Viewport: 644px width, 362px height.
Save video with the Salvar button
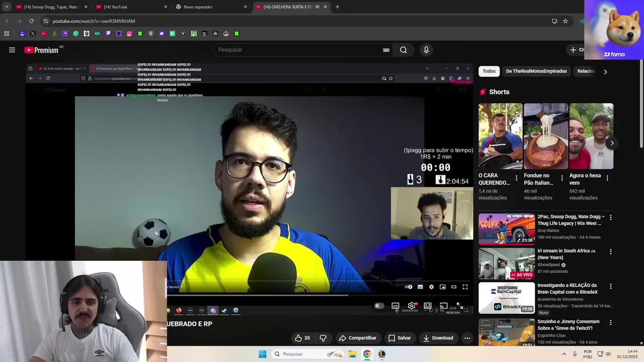(x=399, y=338)
